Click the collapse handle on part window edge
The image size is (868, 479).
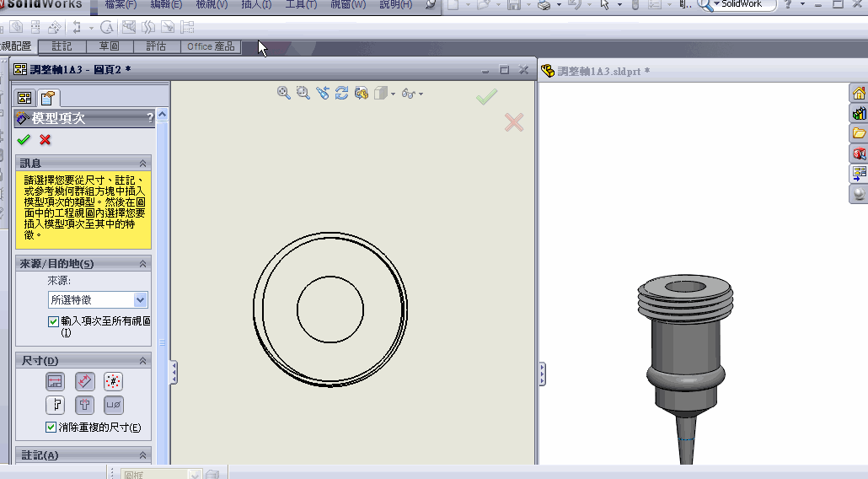point(542,374)
